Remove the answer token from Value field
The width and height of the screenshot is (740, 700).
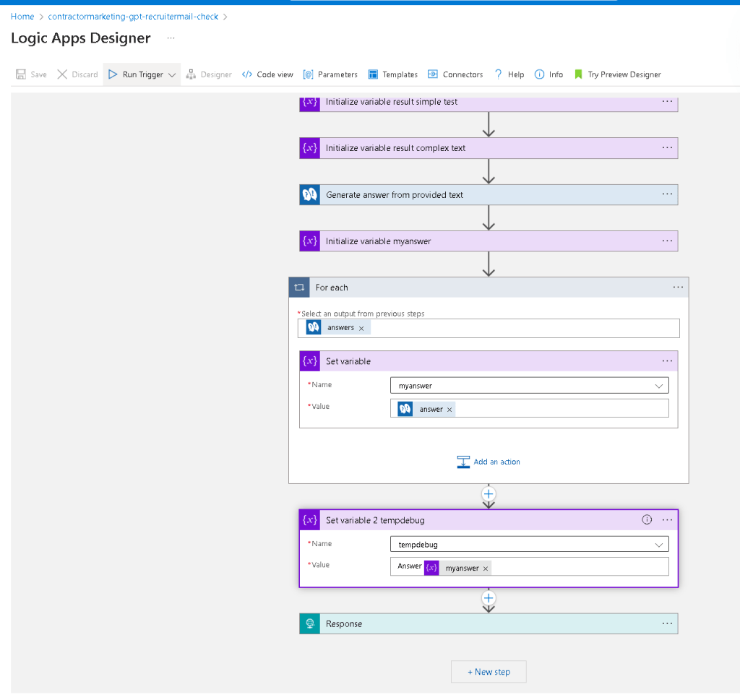(449, 410)
